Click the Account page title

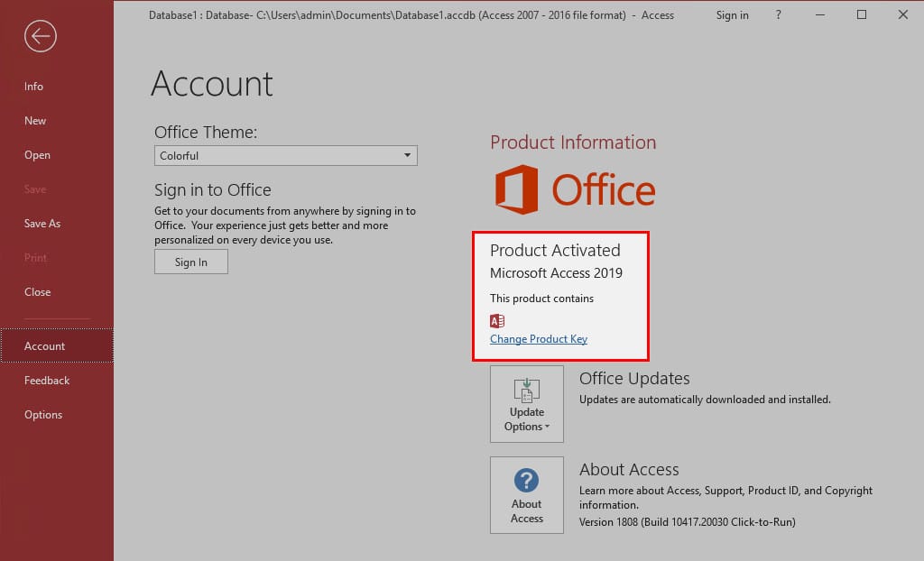pos(212,84)
